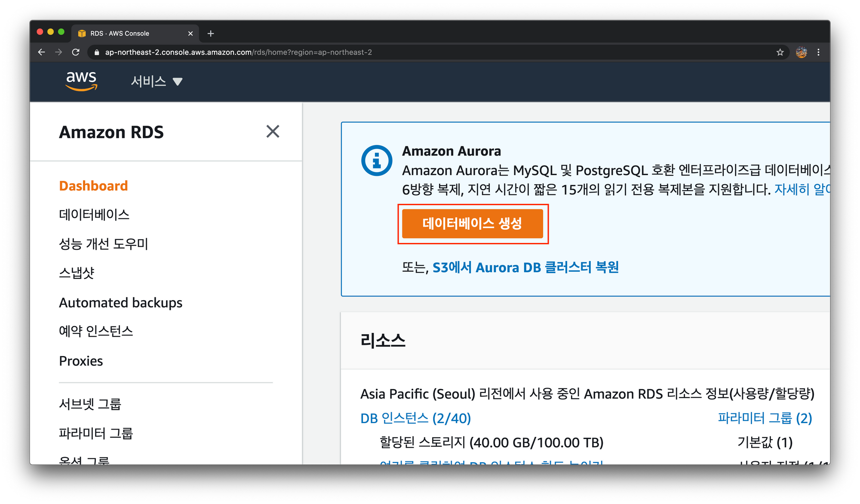Screen dimensions: 860x504
Task: Select Automated backups in sidebar
Action: 120,303
